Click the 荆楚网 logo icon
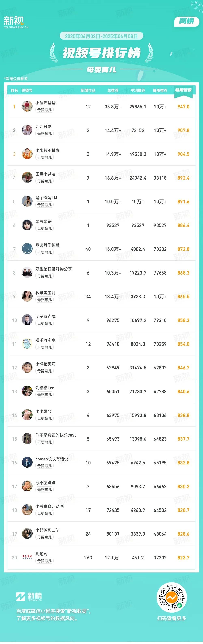The width and height of the screenshot is (203, 644). pyautogui.click(x=27, y=558)
